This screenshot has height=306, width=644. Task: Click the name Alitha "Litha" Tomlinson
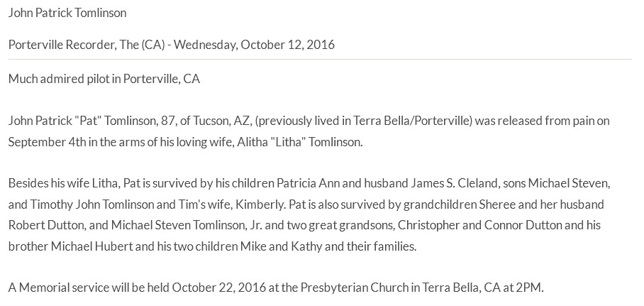click(x=300, y=142)
